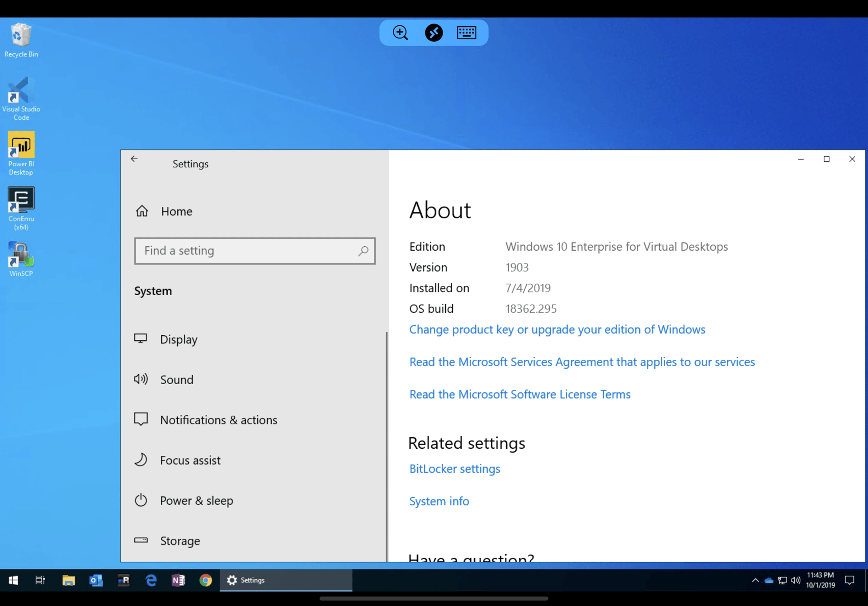Launch mRemoteNG from the taskbar
Image resolution: width=868 pixels, height=606 pixels.
tap(123, 580)
